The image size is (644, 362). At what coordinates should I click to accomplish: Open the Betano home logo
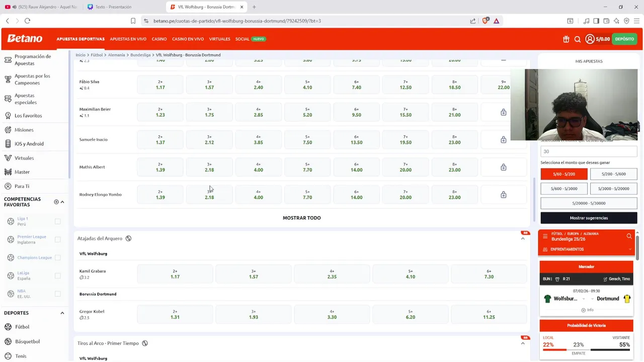tap(25, 39)
